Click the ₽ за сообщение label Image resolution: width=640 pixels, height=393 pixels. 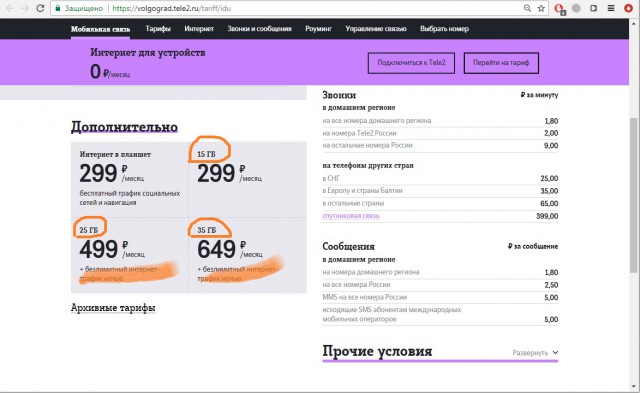[533, 246]
